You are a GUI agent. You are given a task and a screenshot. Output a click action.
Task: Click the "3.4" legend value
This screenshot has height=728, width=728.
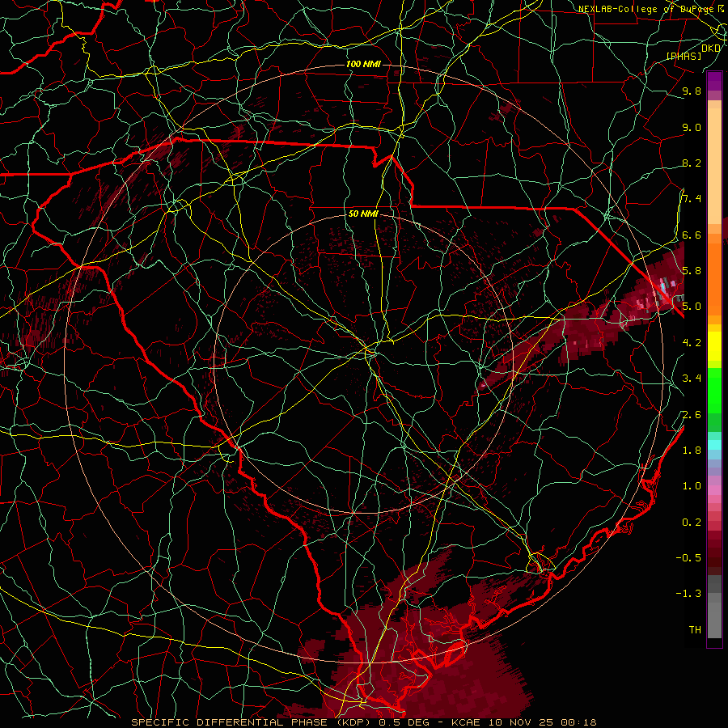pyautogui.click(x=692, y=379)
